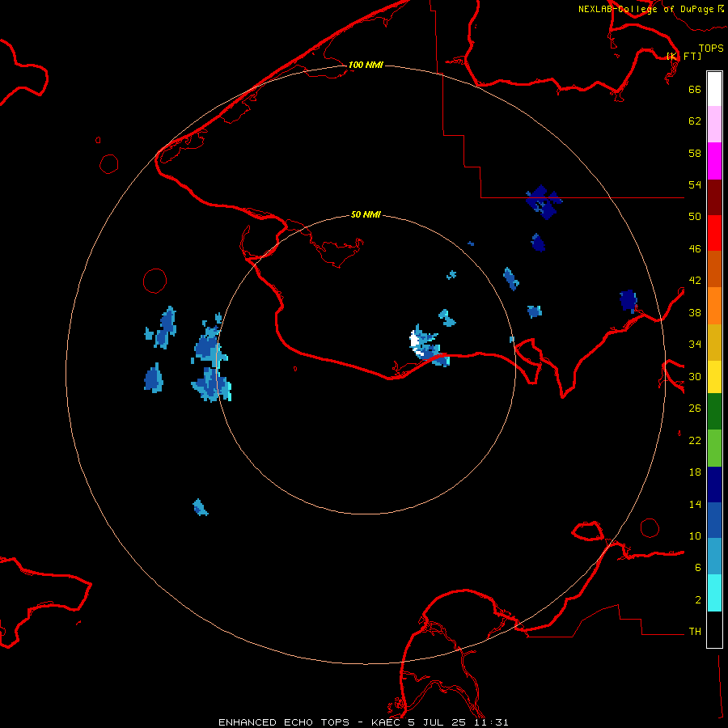Click the 'NEXLAB-College of DuPage' credit text

pos(647,9)
